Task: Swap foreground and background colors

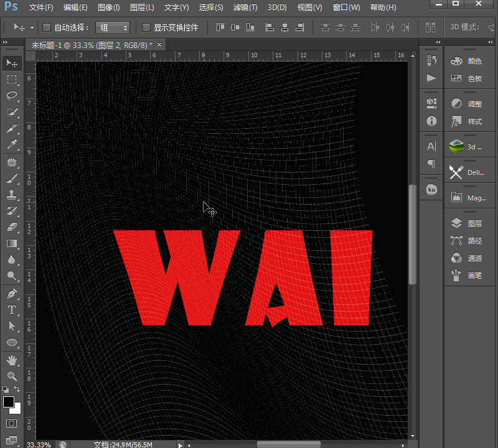Action: 17,389
